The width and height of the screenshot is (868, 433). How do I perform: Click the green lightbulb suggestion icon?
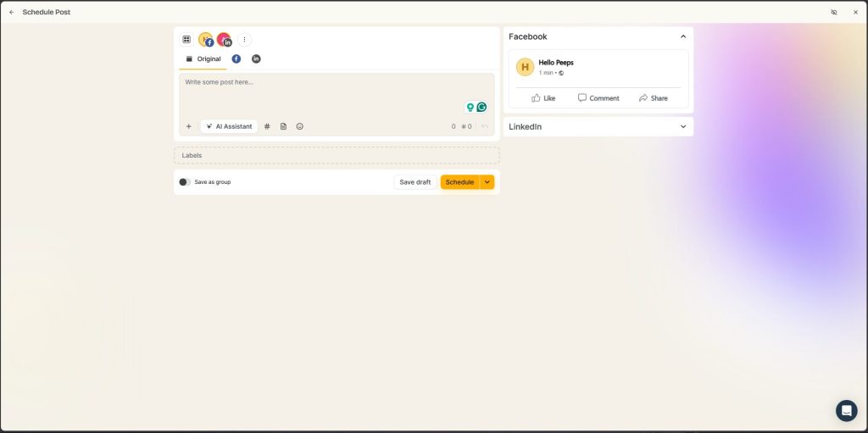pos(470,108)
